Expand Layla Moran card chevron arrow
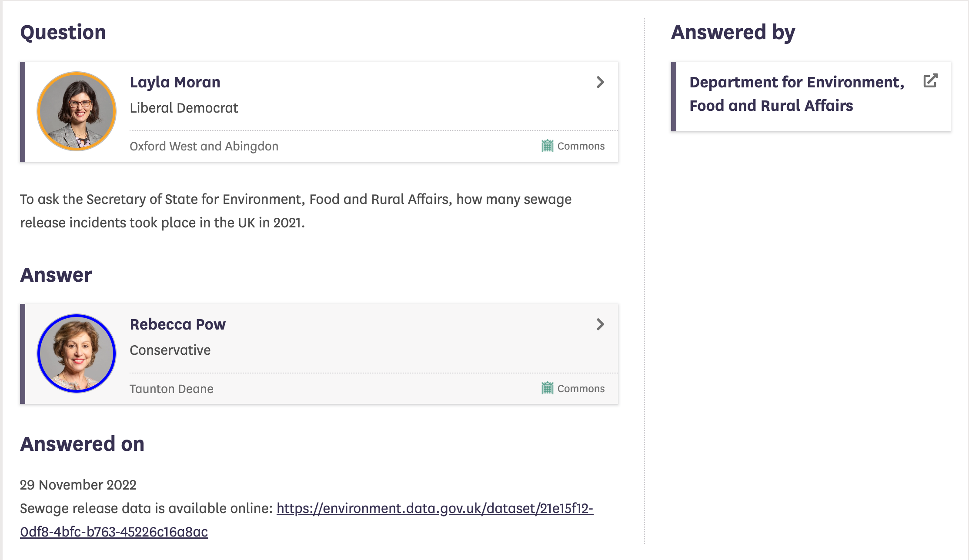Image resolution: width=969 pixels, height=560 pixels. (x=600, y=82)
